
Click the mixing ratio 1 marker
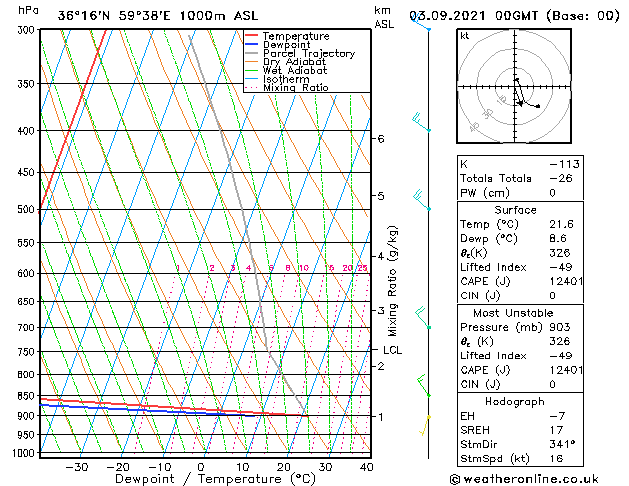point(178,268)
